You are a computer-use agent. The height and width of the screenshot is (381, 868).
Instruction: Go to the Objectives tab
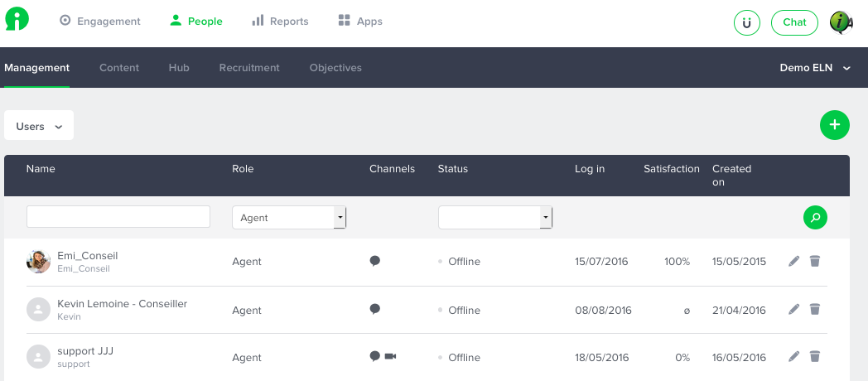pyautogui.click(x=335, y=68)
